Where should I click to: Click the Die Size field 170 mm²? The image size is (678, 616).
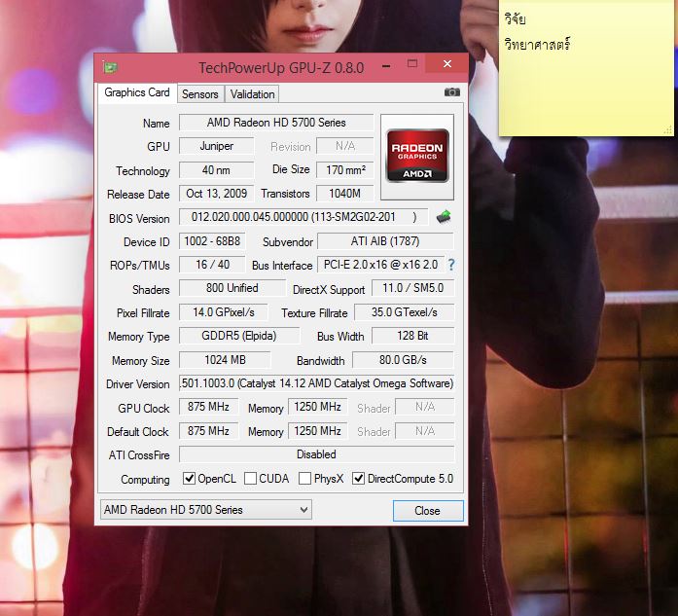coord(345,170)
